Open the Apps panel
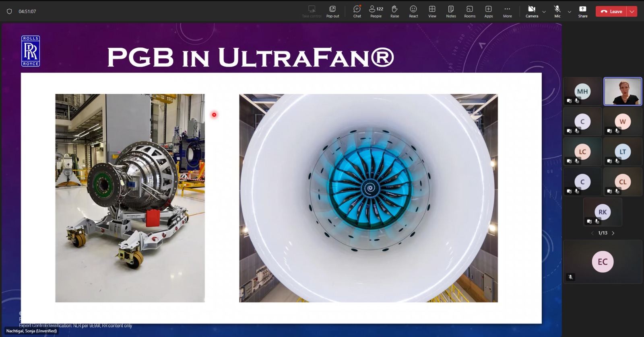The image size is (644, 337). [488, 11]
